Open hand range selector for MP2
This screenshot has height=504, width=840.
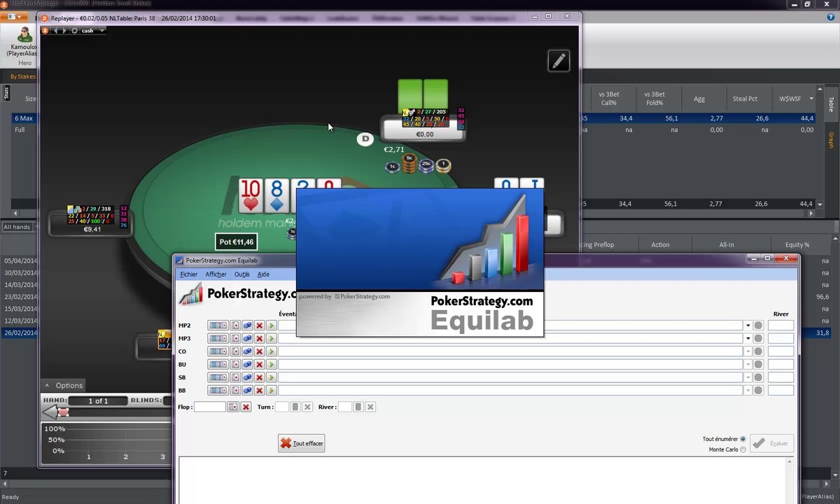(218, 325)
